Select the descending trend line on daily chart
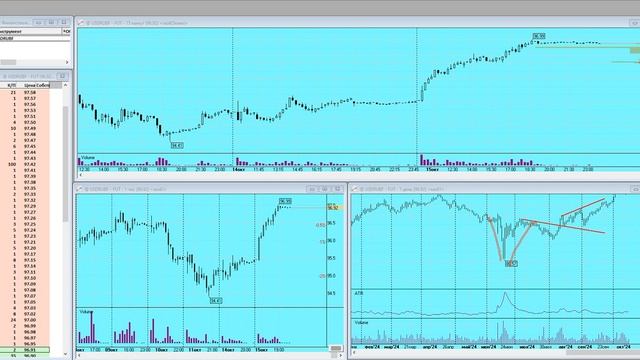 click(562, 227)
